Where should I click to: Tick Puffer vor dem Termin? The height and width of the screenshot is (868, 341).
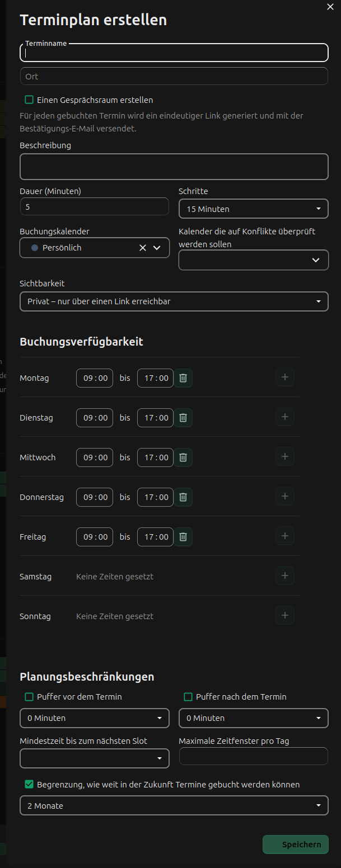(x=29, y=697)
